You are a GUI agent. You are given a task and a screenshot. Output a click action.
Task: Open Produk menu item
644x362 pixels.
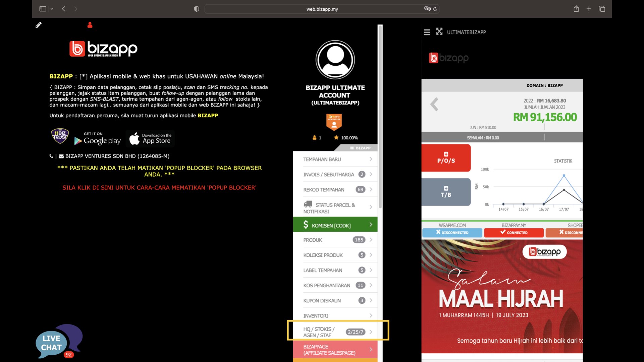point(335,240)
